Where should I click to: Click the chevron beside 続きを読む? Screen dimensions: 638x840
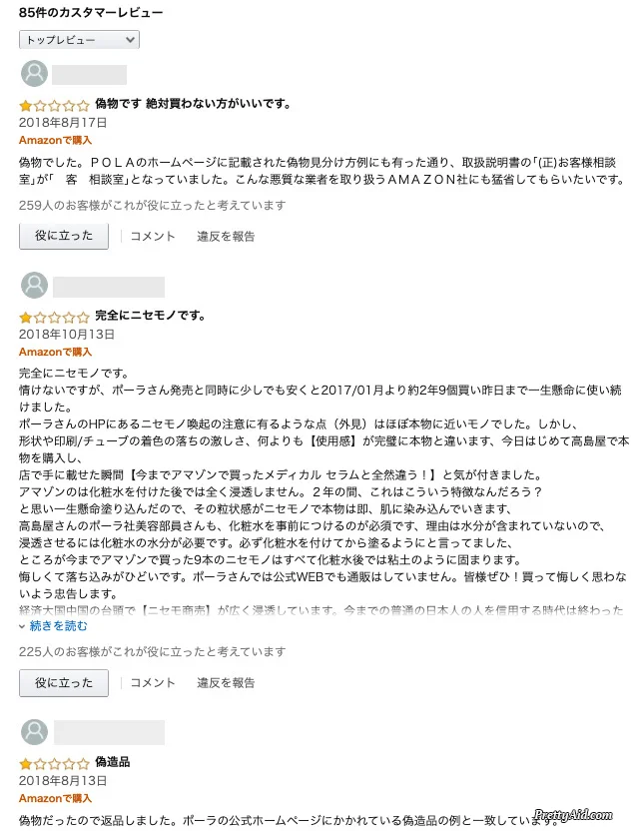coord(23,626)
